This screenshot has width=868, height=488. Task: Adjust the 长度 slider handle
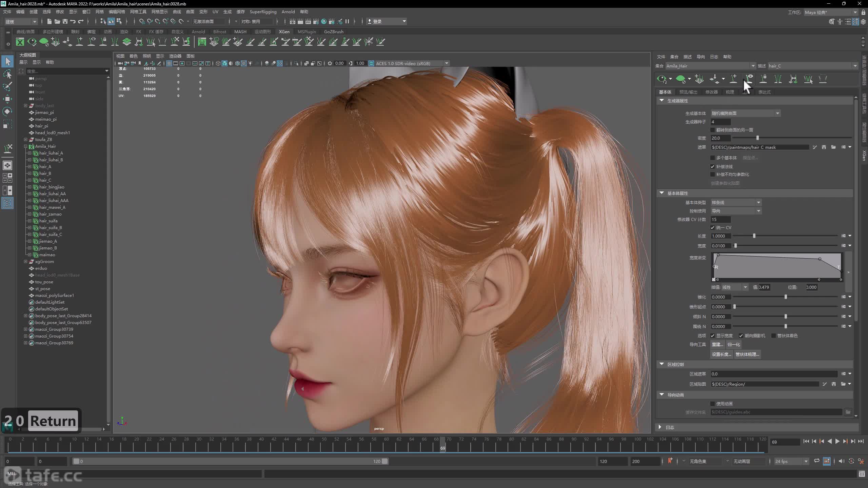(754, 236)
